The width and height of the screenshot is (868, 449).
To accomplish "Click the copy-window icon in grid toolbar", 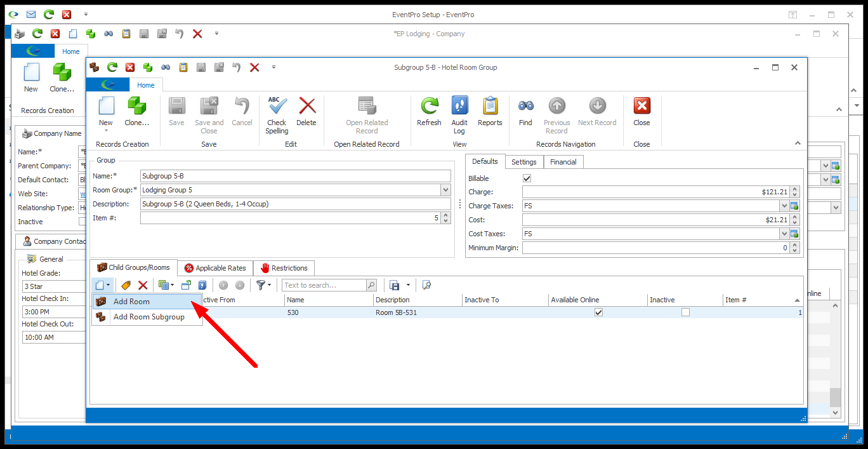I will [186, 285].
